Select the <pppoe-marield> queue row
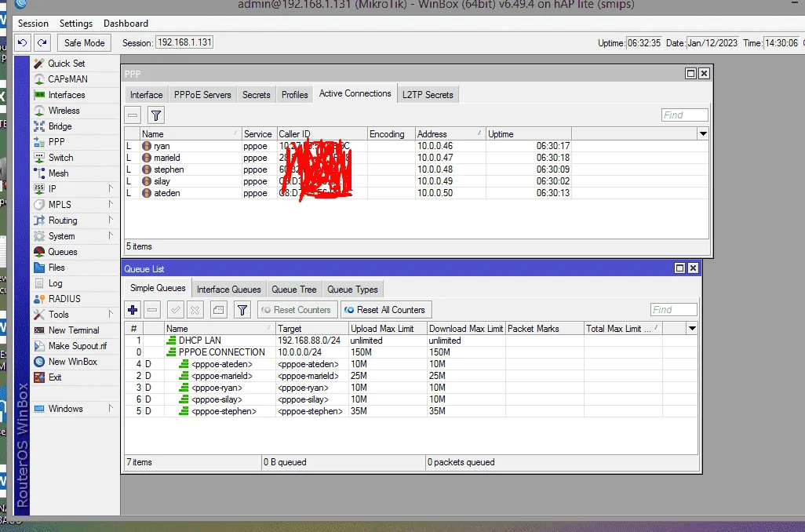 (x=410, y=376)
